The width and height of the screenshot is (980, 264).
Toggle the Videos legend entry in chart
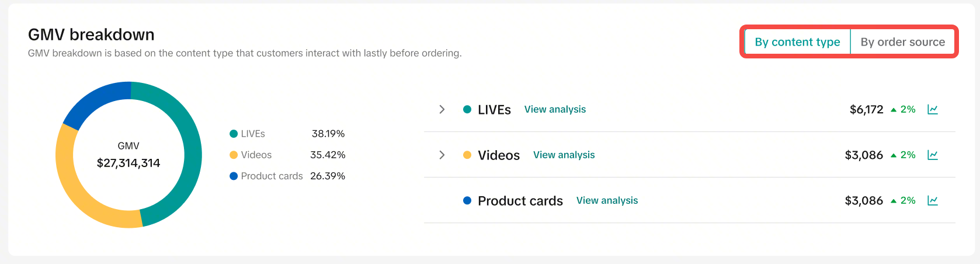pos(251,155)
